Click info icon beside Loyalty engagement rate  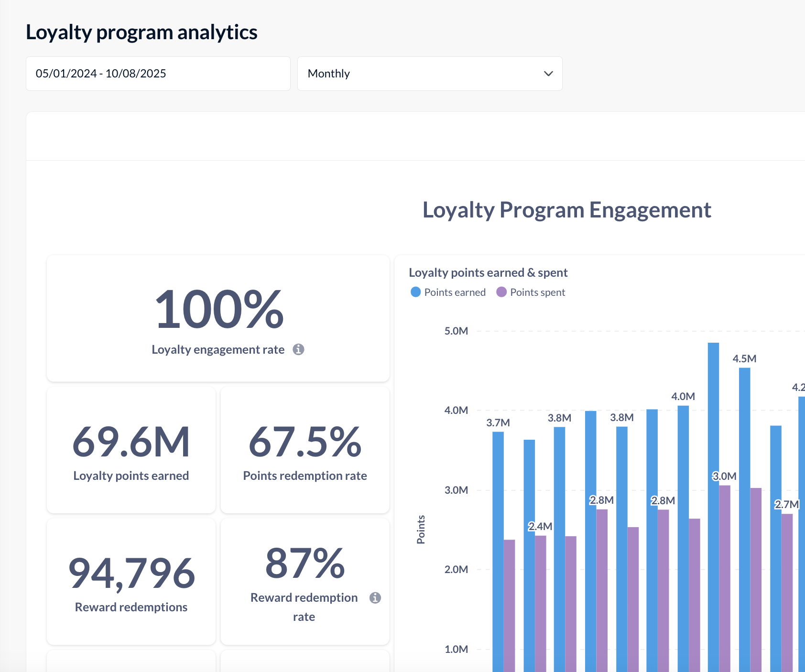coord(298,349)
